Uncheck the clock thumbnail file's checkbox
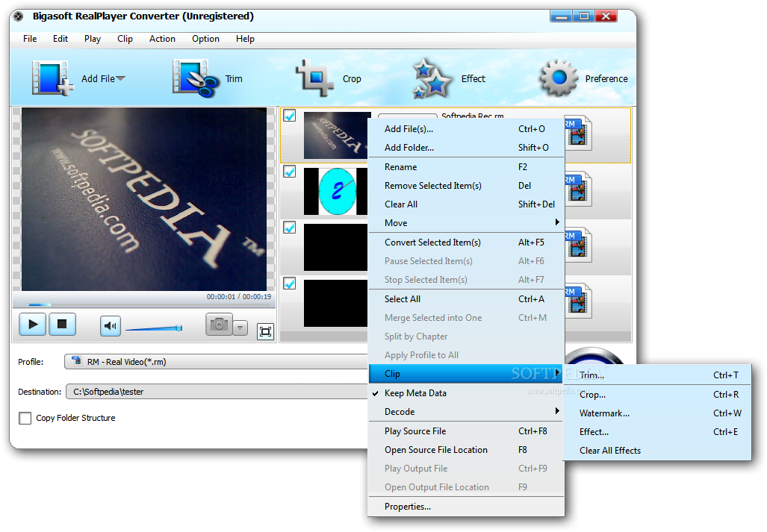The image size is (767, 532). coord(290,172)
